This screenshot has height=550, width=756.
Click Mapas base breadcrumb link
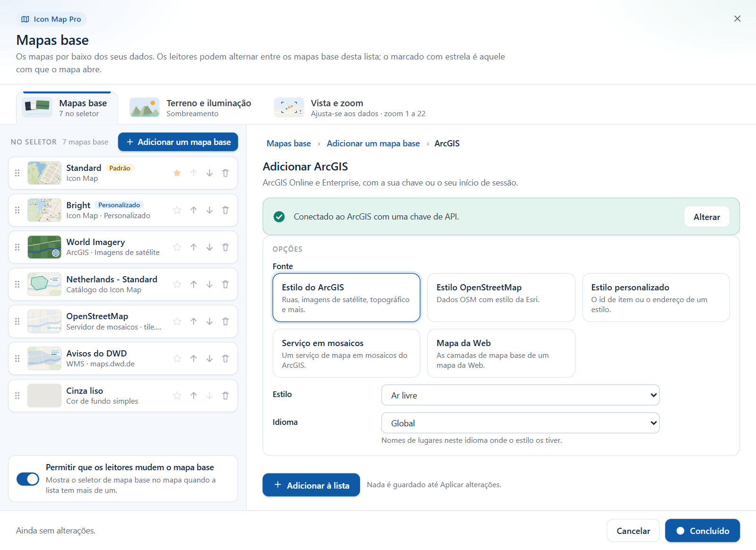(x=289, y=144)
